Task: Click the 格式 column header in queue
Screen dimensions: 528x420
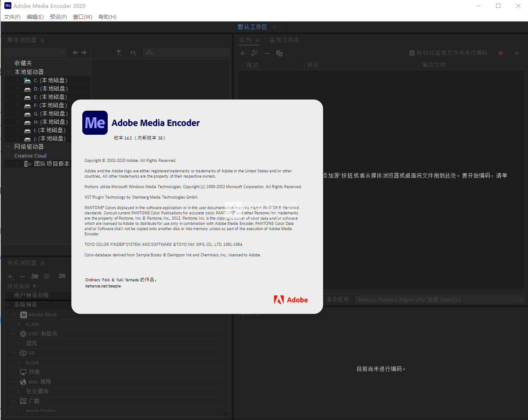Action: [x=253, y=65]
